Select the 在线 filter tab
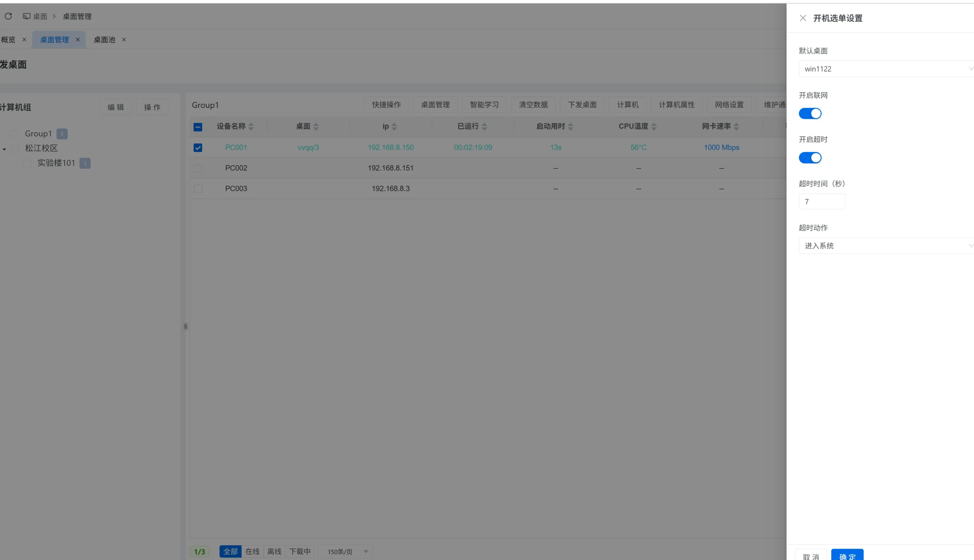 [x=253, y=552]
